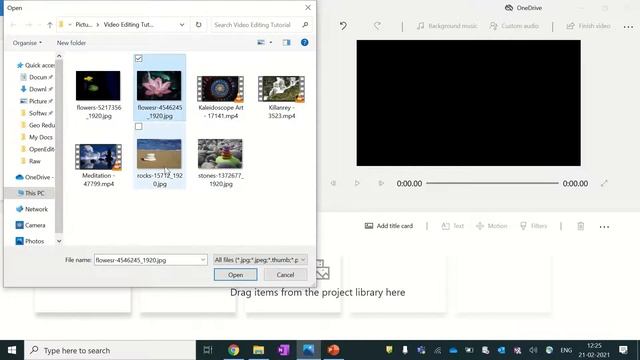Screen dimensions: 640x360
Task: Open the file type filter dropdown
Action: tap(260, 260)
